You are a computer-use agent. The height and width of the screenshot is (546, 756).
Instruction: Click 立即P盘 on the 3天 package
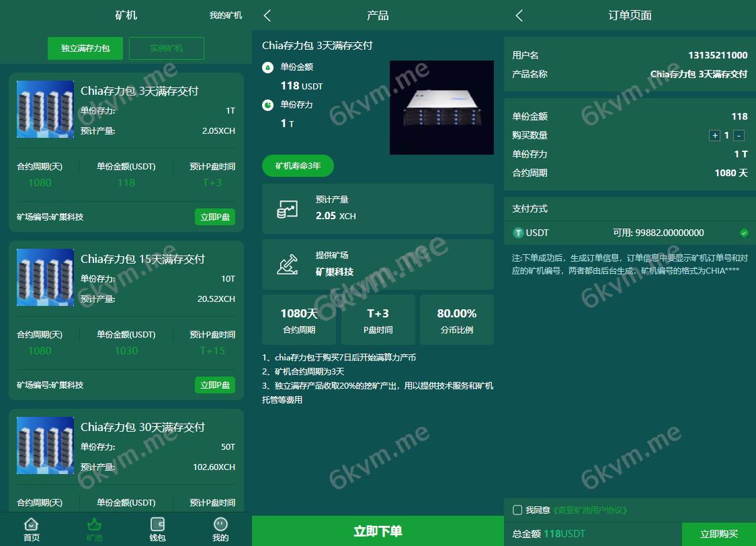pyautogui.click(x=214, y=217)
